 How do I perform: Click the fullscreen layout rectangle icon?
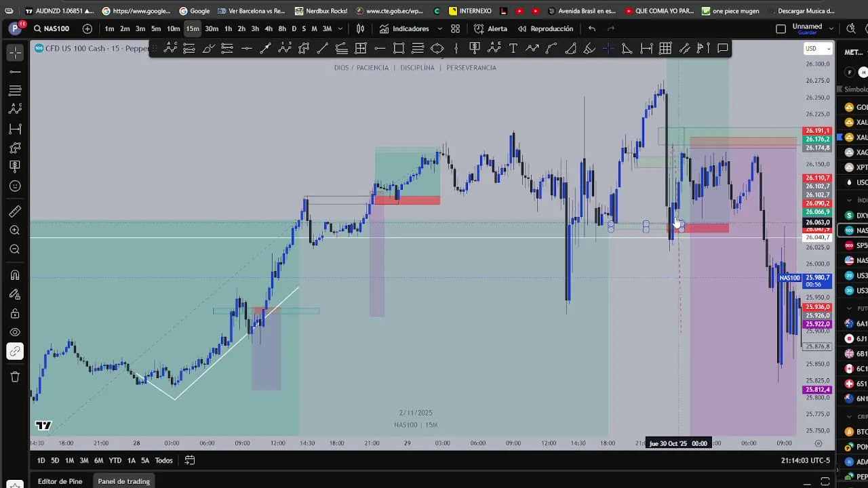(x=781, y=28)
